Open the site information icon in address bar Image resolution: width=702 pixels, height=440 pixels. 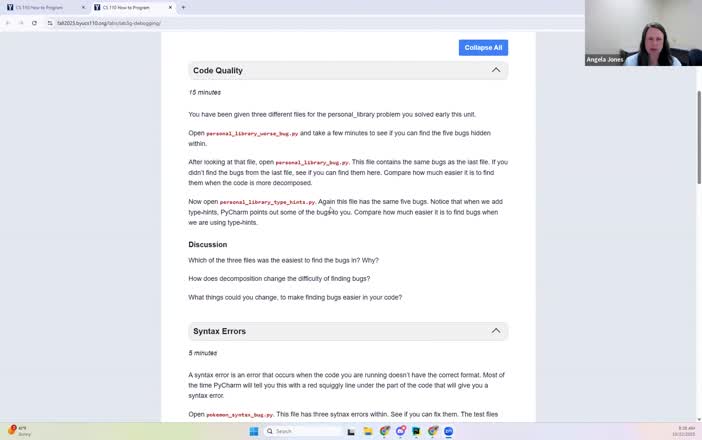(x=50, y=23)
